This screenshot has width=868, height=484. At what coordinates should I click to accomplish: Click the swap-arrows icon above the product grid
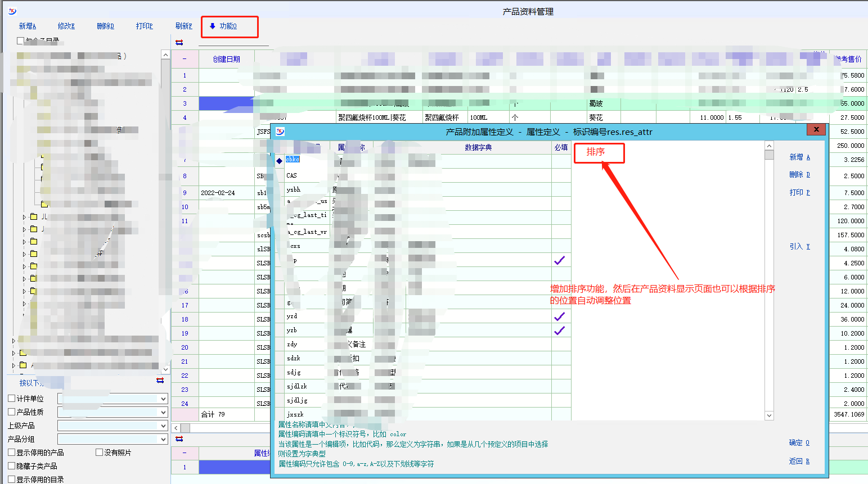click(179, 42)
